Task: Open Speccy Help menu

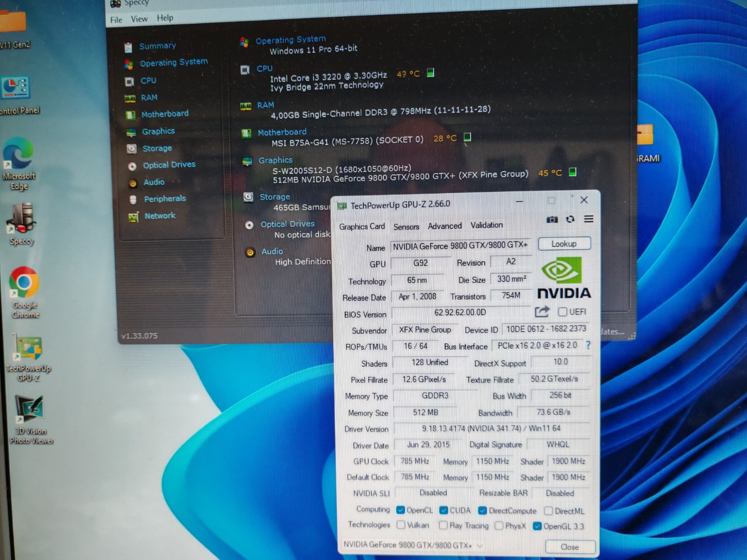Action: pyautogui.click(x=165, y=18)
